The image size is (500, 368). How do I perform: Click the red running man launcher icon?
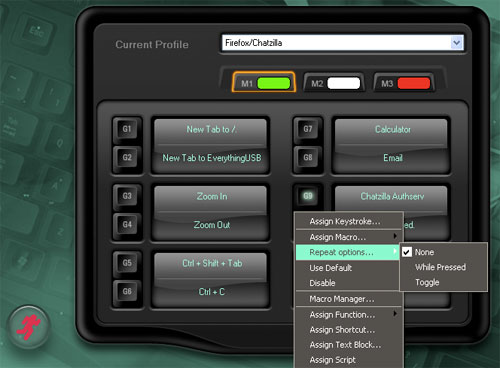[x=29, y=327]
